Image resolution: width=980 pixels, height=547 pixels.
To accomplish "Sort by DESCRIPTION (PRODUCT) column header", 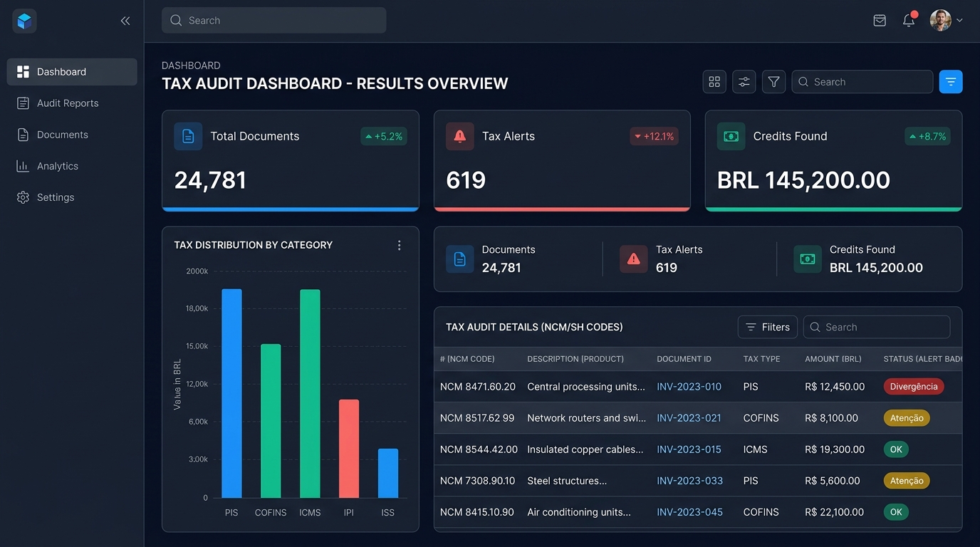I will point(575,359).
